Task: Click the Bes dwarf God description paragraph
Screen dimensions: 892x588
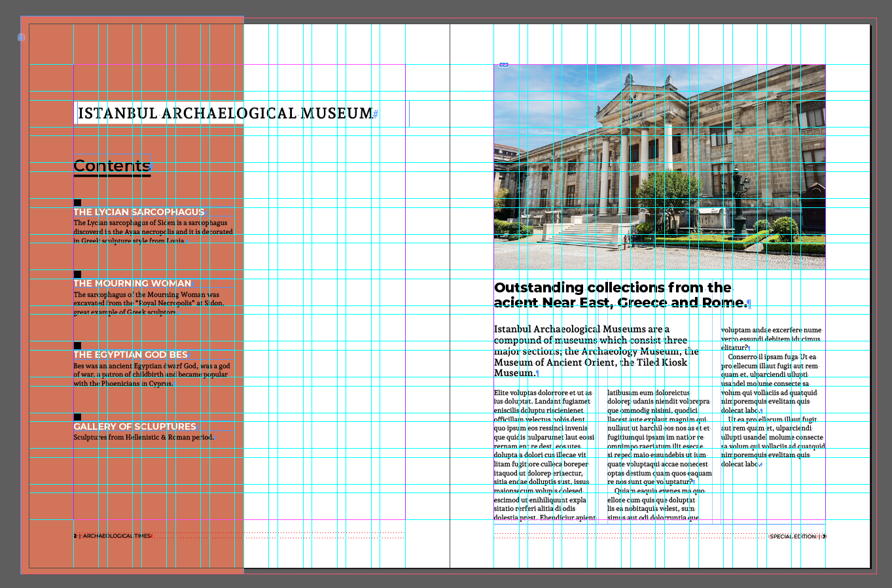Action: point(152,374)
